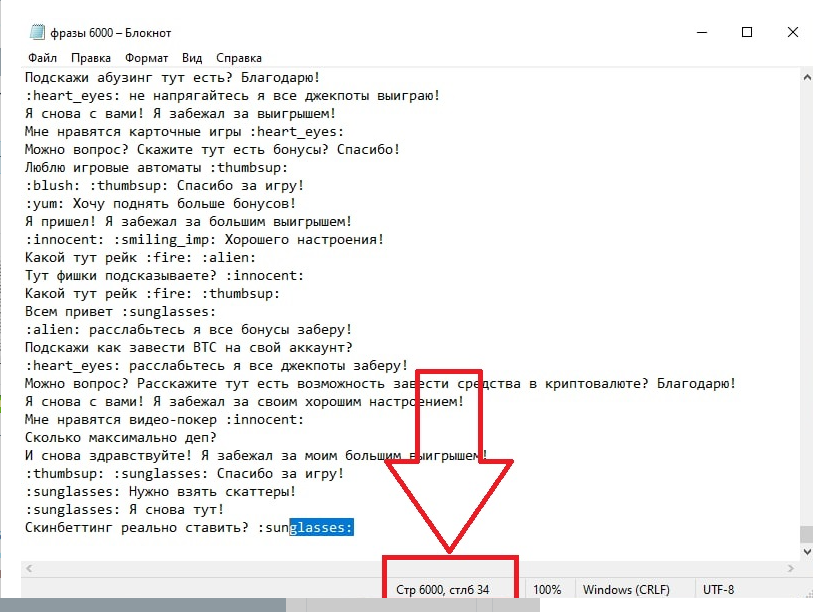The height and width of the screenshot is (612, 813).
Task: Click the line 'Я снова с вами! Я забежал за выигрышем!'
Action: point(180,114)
